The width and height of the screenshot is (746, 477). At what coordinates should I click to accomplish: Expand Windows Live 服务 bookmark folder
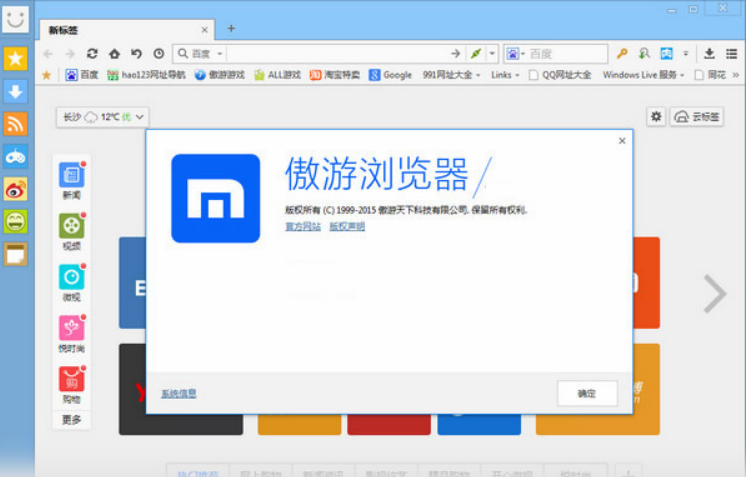(x=643, y=75)
